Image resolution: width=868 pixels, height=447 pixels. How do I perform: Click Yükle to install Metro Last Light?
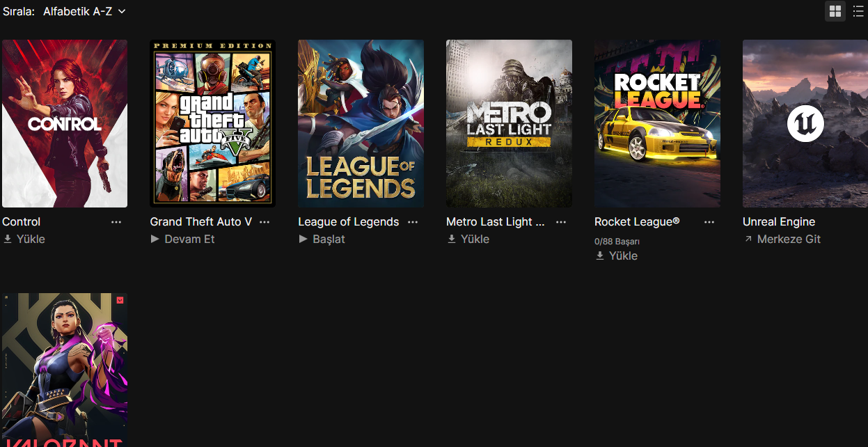click(x=468, y=239)
